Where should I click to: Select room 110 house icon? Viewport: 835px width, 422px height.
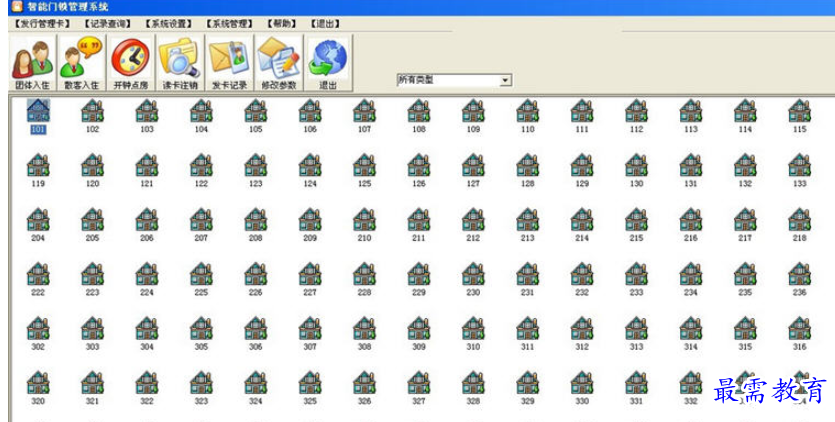coord(528,111)
